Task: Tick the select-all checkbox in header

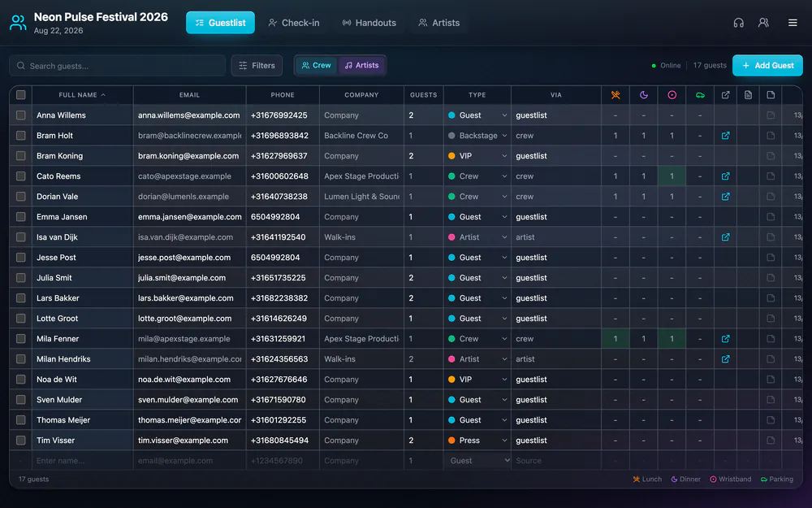Action: pos(21,95)
